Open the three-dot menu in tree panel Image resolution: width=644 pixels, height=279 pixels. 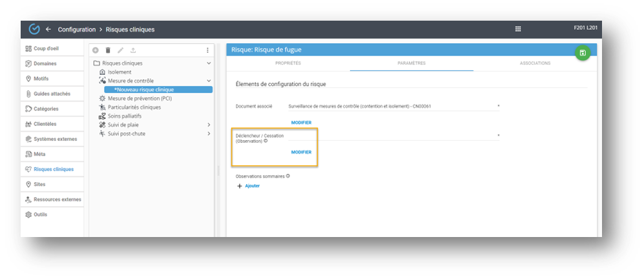pos(207,50)
